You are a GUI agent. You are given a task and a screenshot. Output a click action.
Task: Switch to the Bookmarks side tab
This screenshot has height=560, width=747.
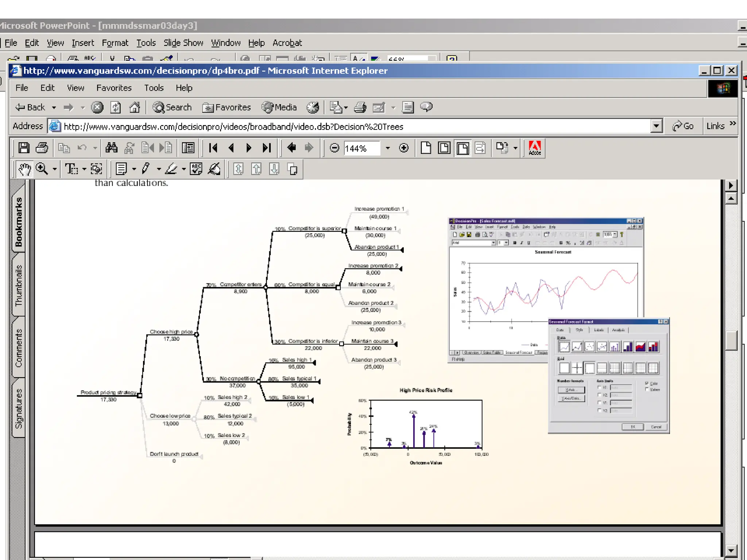19,222
